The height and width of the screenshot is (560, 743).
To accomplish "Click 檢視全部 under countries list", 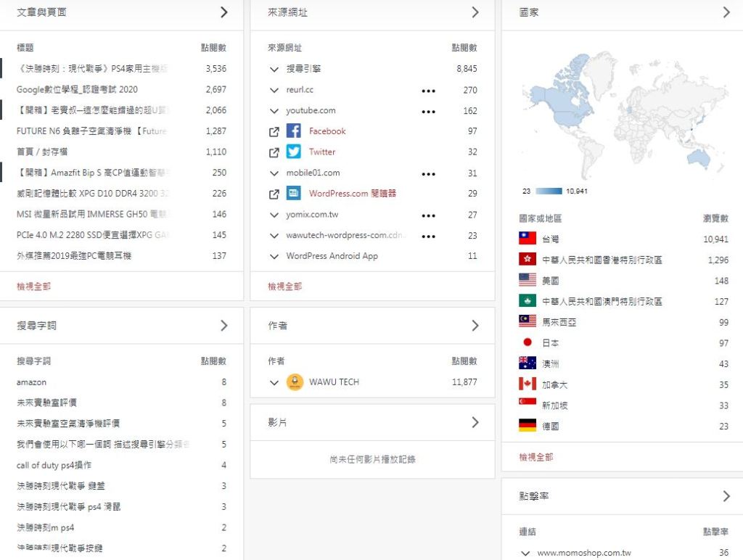I will pos(535,457).
